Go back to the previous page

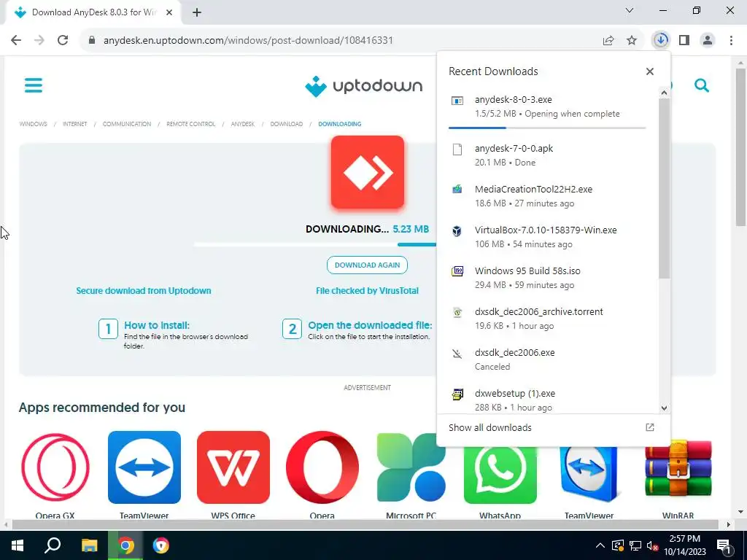[x=16, y=40]
